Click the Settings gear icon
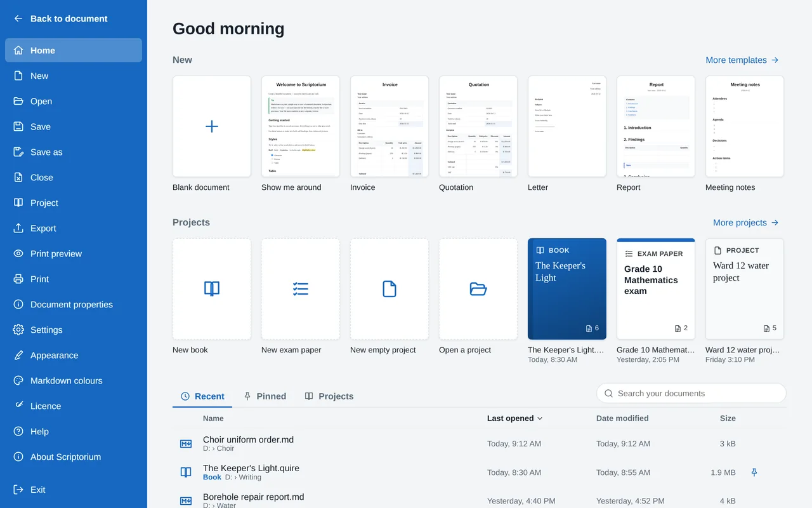 18,330
